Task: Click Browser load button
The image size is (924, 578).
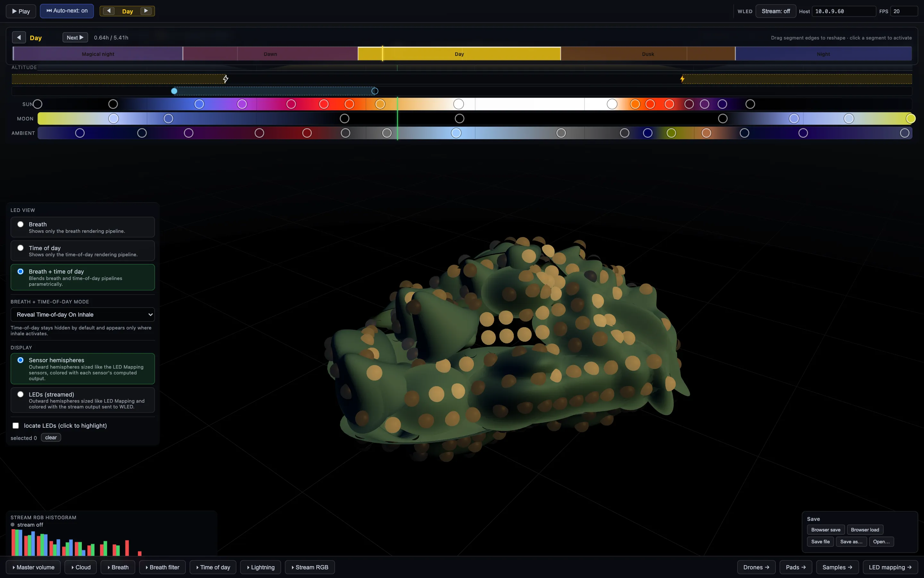Action: (x=865, y=530)
